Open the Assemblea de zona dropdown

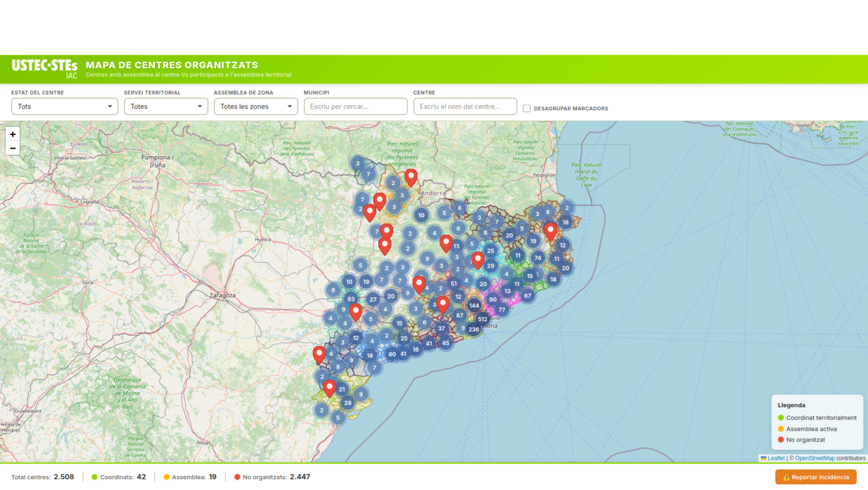(255, 107)
